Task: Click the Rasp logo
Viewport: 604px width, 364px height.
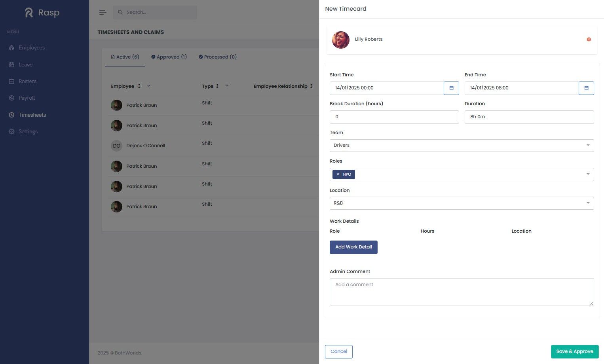Action: pos(42,13)
